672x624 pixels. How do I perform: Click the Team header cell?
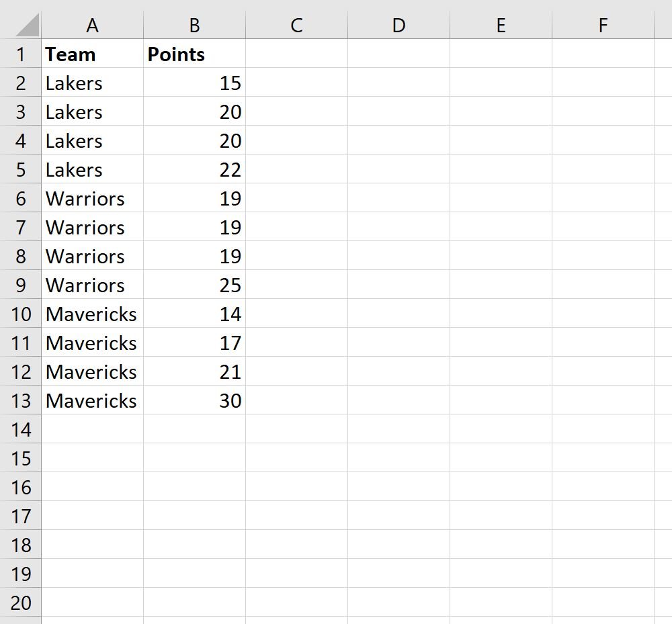click(x=92, y=54)
